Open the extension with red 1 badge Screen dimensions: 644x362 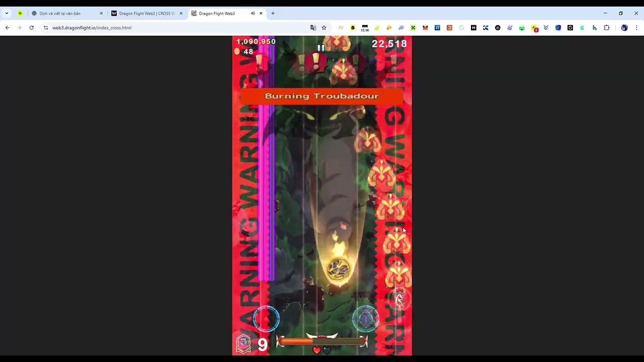[x=534, y=28]
